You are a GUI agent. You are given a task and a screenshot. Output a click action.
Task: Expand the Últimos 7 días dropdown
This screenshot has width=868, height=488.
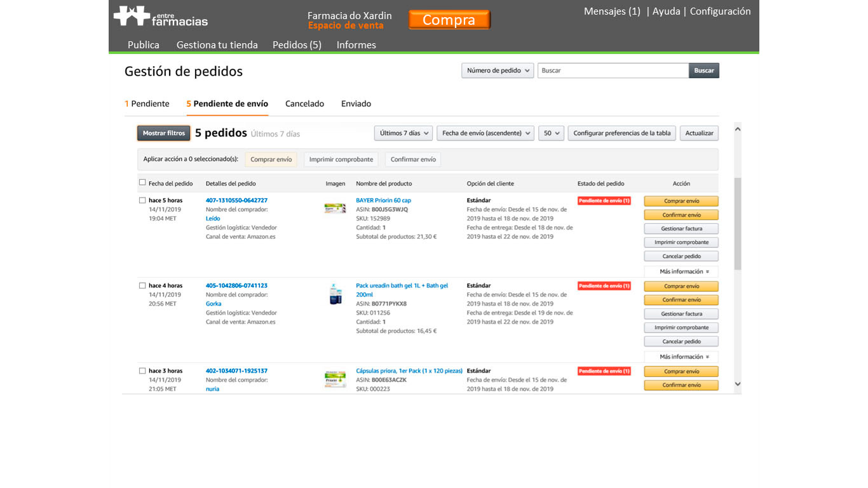[403, 133]
